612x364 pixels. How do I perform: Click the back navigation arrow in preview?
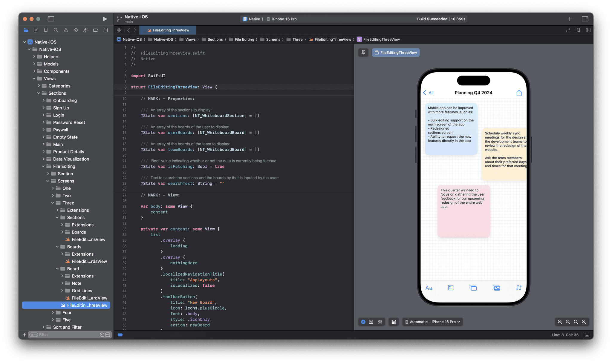click(x=425, y=92)
